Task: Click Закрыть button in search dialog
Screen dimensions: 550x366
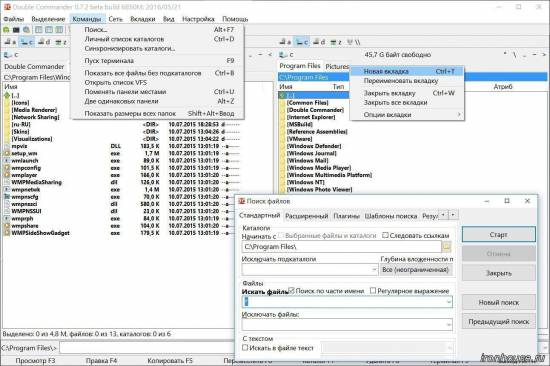Action: point(498,273)
